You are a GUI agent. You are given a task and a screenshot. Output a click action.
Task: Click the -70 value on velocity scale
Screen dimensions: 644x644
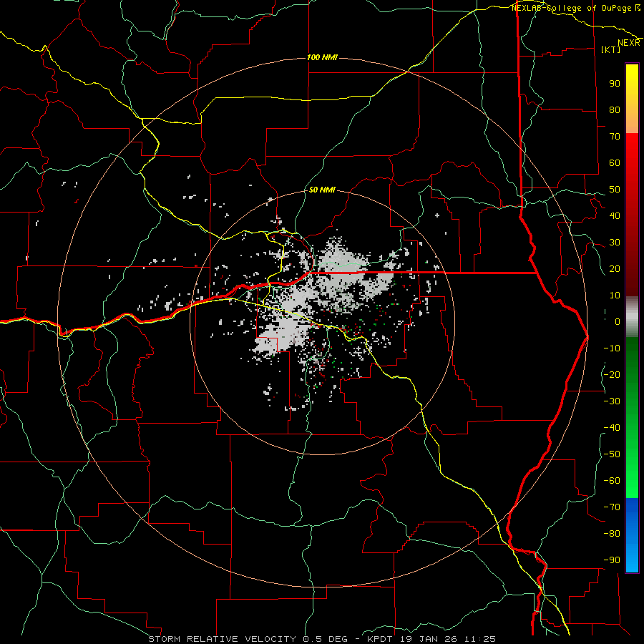tap(612, 507)
